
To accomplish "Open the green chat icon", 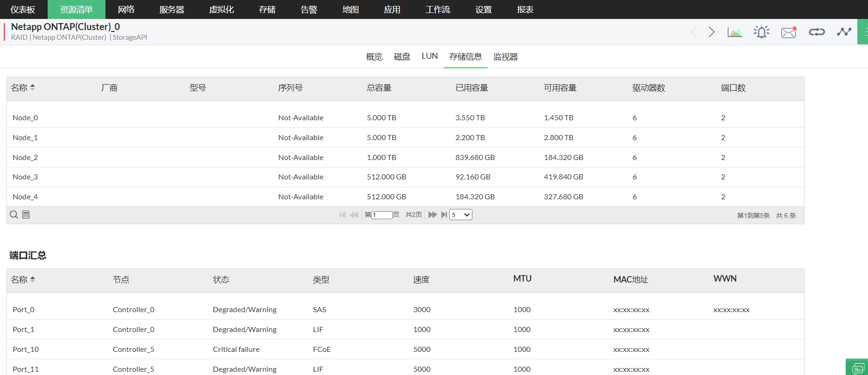I will [857, 368].
